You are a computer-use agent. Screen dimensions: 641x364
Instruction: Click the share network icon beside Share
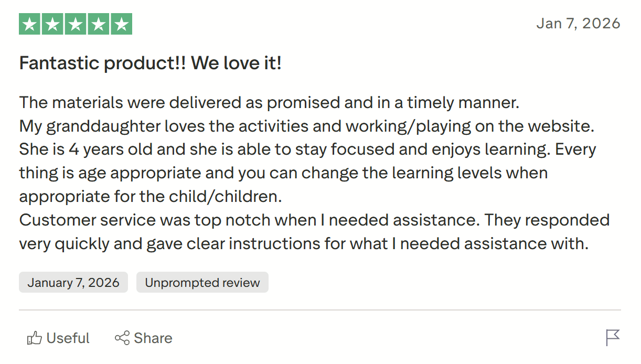(x=122, y=338)
